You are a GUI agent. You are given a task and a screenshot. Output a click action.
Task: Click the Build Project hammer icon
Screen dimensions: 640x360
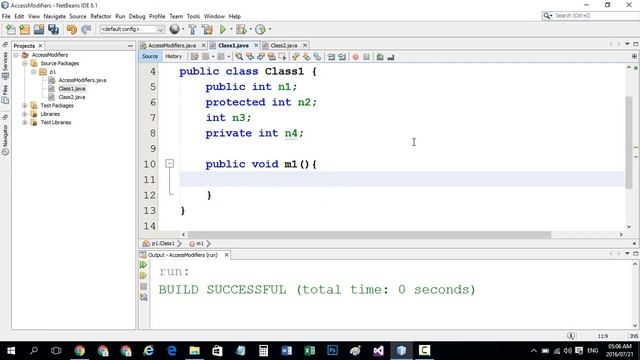192,29
